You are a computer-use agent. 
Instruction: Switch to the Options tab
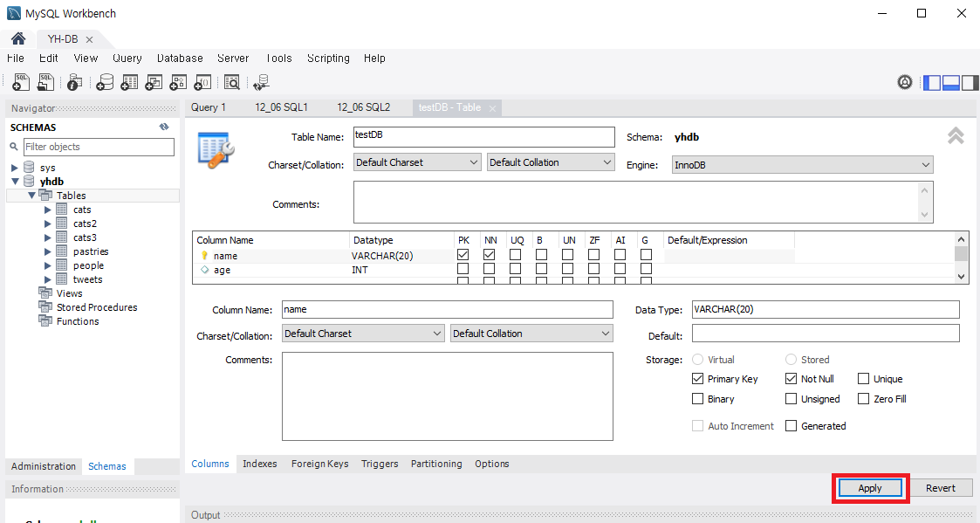click(x=492, y=464)
